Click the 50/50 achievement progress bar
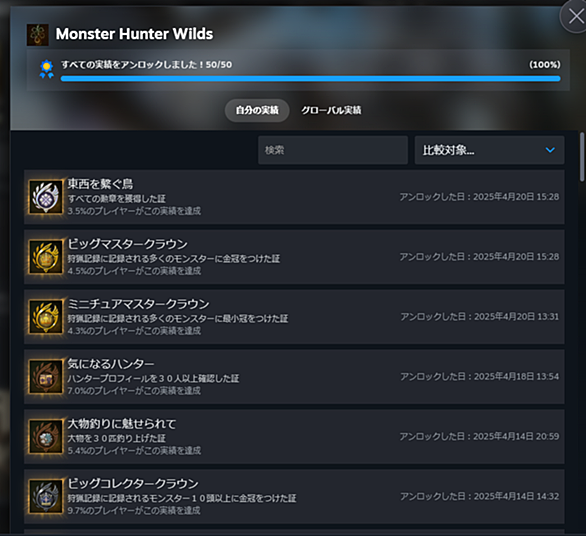Viewport: 586px width, 536px height. point(310,78)
